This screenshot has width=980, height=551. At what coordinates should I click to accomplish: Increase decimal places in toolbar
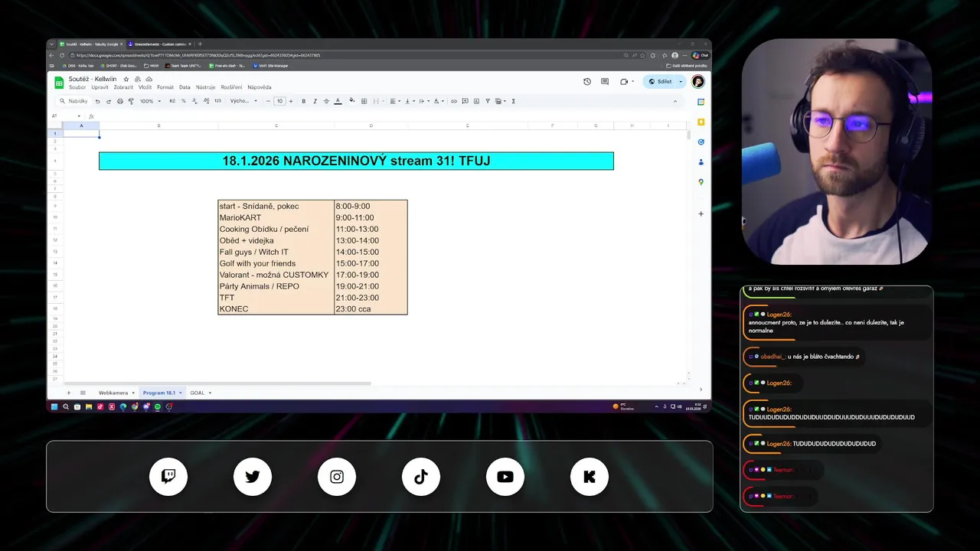point(206,101)
